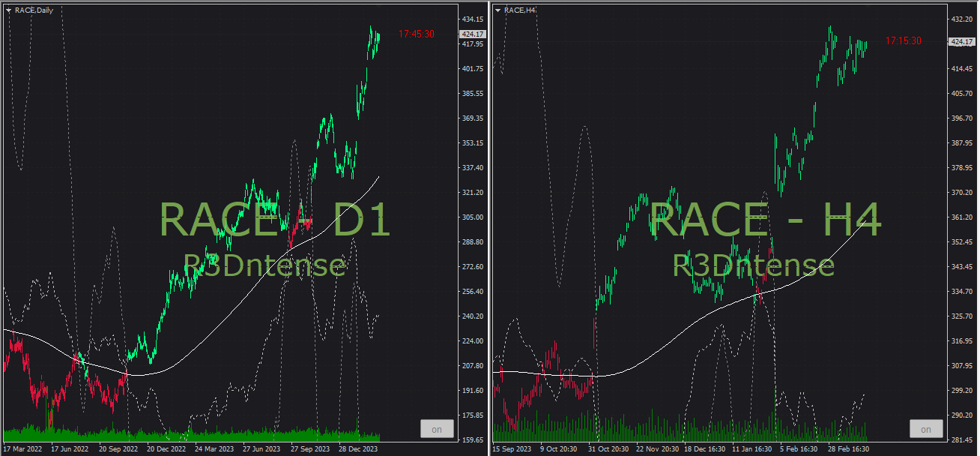
Task: Click the 434.15 price axis label
Action: (x=472, y=19)
